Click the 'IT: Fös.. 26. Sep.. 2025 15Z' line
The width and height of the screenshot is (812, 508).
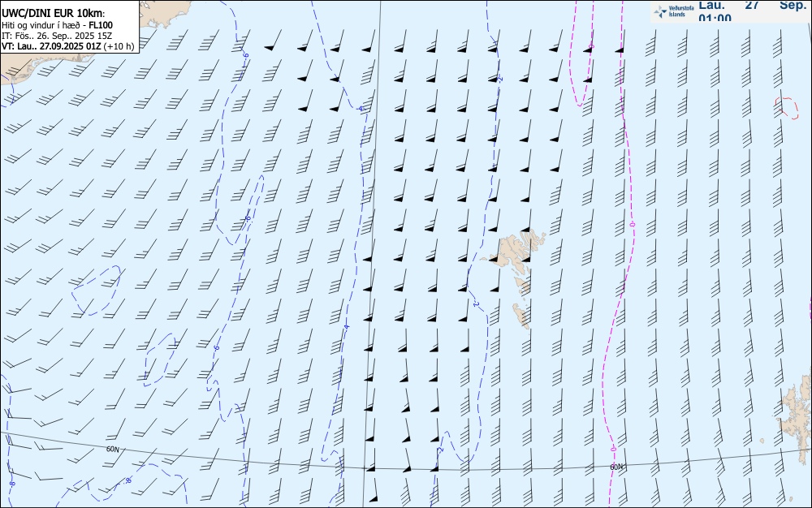[x=57, y=36]
